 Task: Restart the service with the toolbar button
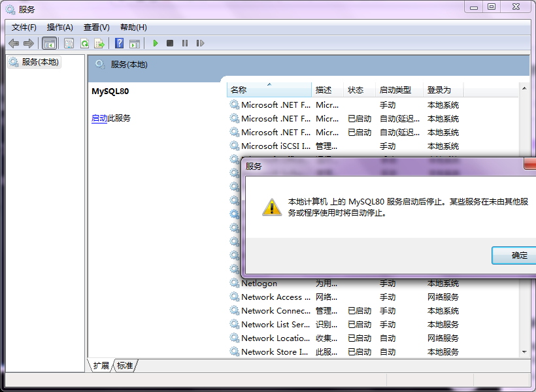coord(200,43)
